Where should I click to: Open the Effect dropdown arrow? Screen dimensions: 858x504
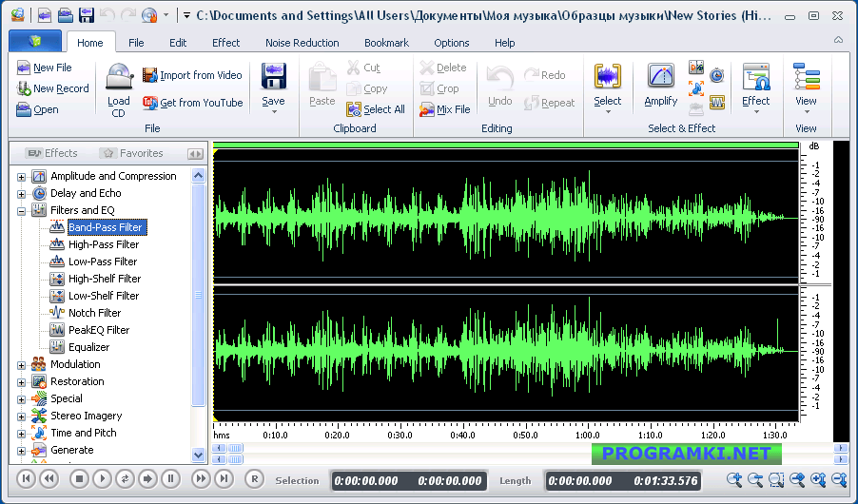pos(756,112)
